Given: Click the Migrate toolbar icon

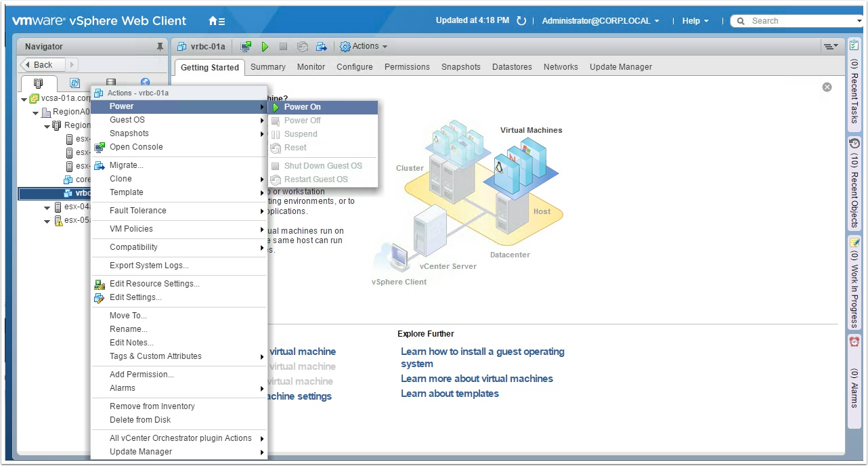Looking at the screenshot, I should click(x=322, y=47).
